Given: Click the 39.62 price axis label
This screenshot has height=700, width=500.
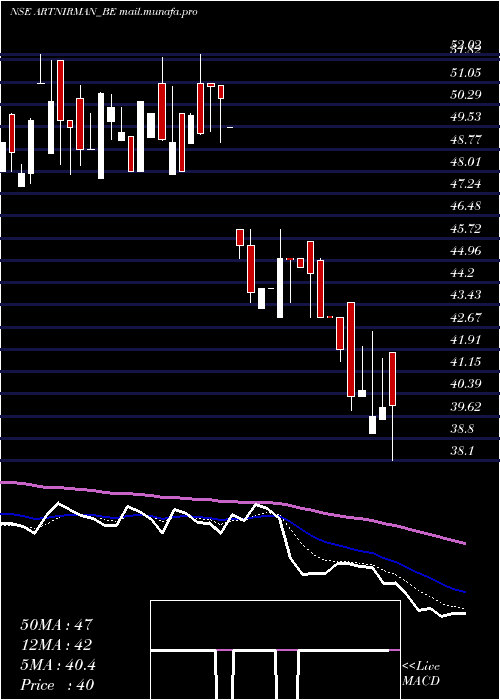Looking at the screenshot, I should pos(466,407).
